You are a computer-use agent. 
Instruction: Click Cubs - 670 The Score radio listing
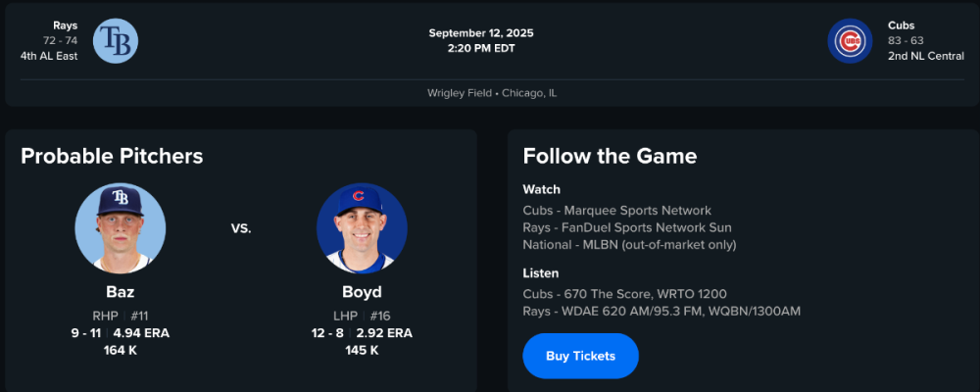627,295
